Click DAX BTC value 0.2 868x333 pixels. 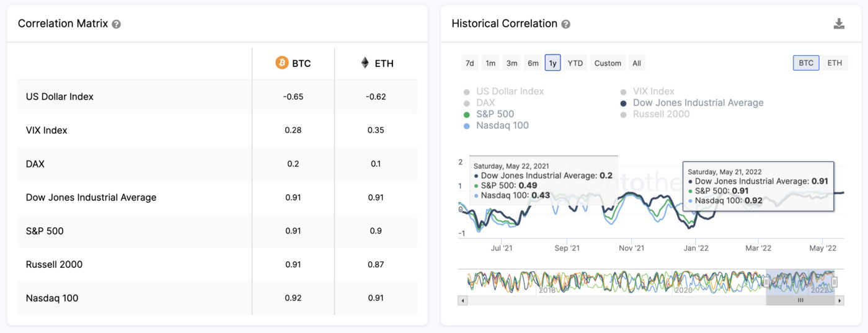(x=293, y=164)
